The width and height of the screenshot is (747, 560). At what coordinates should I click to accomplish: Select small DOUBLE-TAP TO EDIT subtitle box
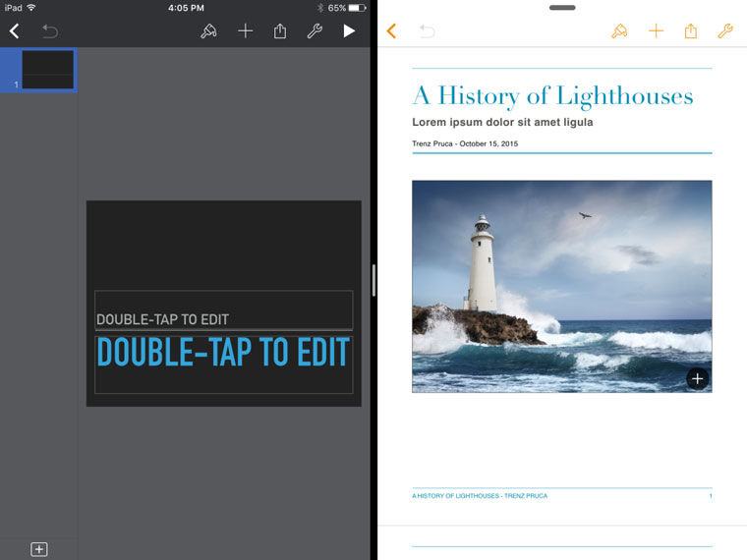coord(223,310)
